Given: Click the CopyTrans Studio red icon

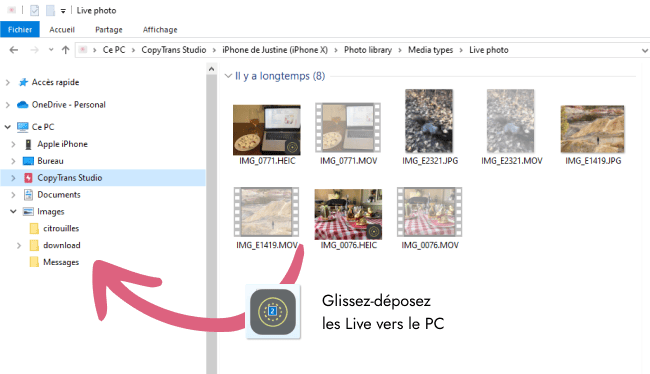Looking at the screenshot, I should click(x=28, y=178).
